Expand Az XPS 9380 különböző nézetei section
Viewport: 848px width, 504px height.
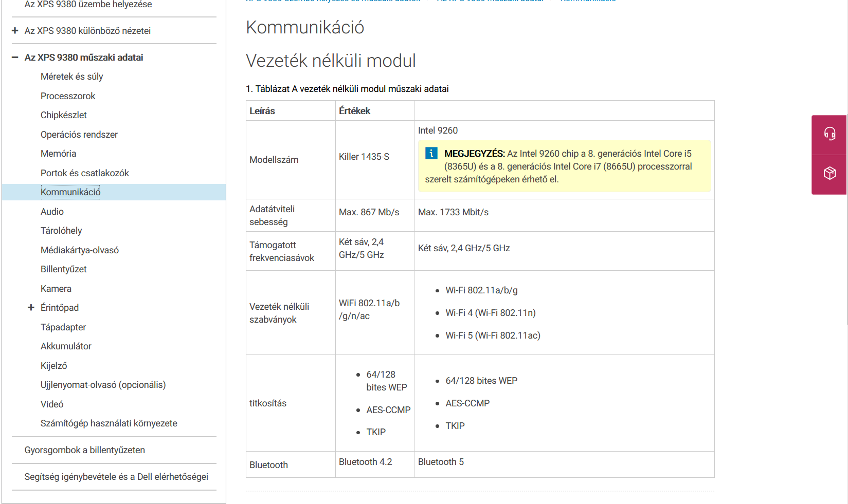coord(15,31)
